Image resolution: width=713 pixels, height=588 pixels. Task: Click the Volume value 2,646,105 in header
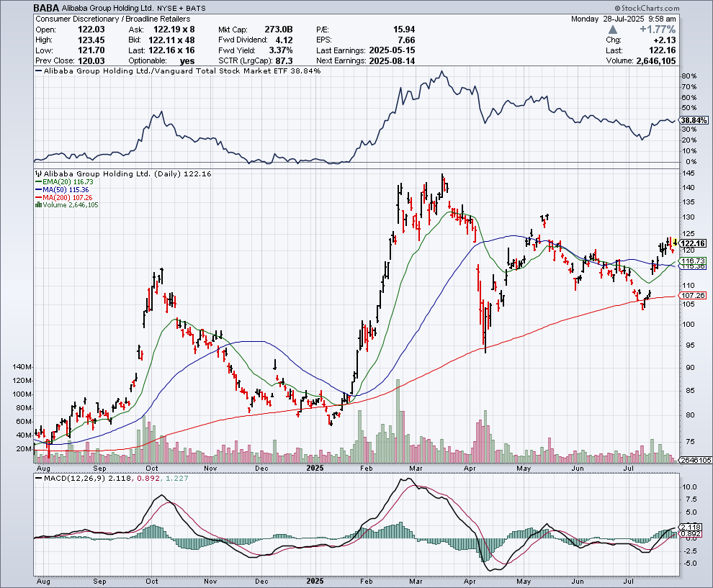(655, 61)
